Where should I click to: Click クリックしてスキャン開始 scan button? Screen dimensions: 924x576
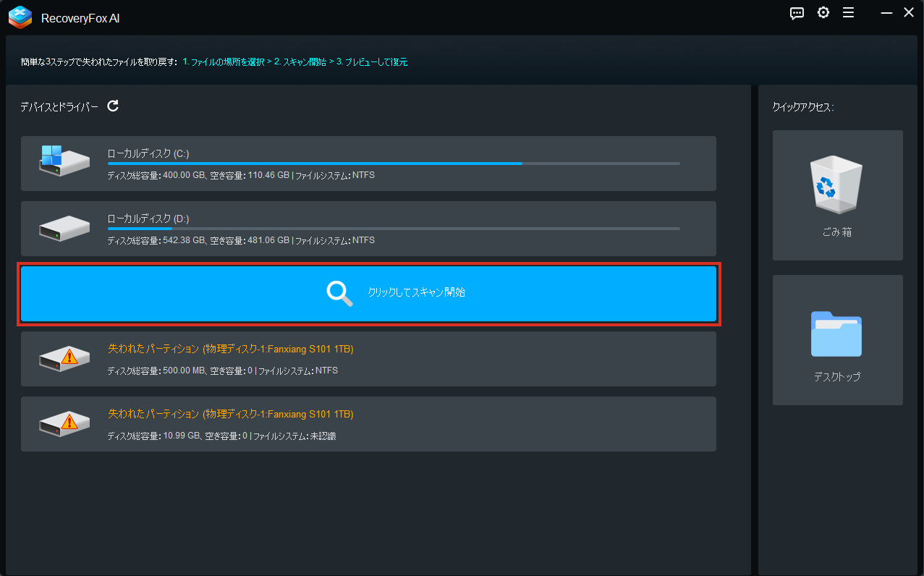(368, 294)
